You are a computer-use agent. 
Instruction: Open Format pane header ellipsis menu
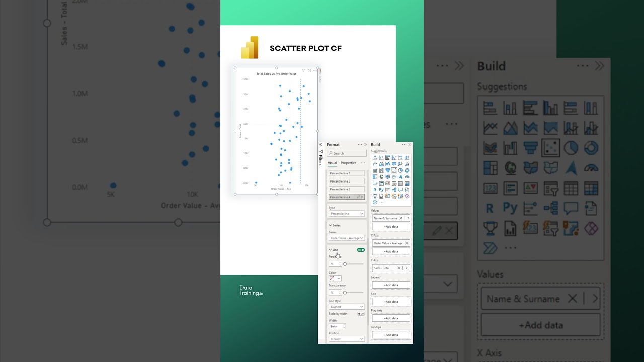pos(360,145)
